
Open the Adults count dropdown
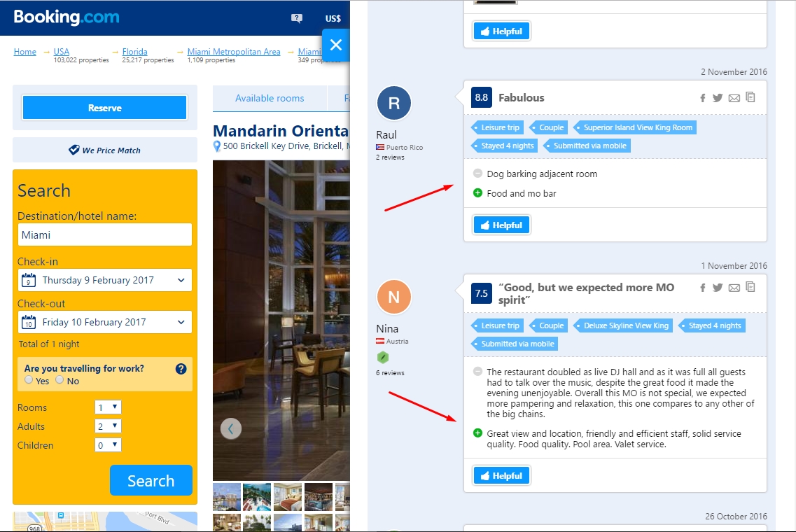click(x=108, y=426)
